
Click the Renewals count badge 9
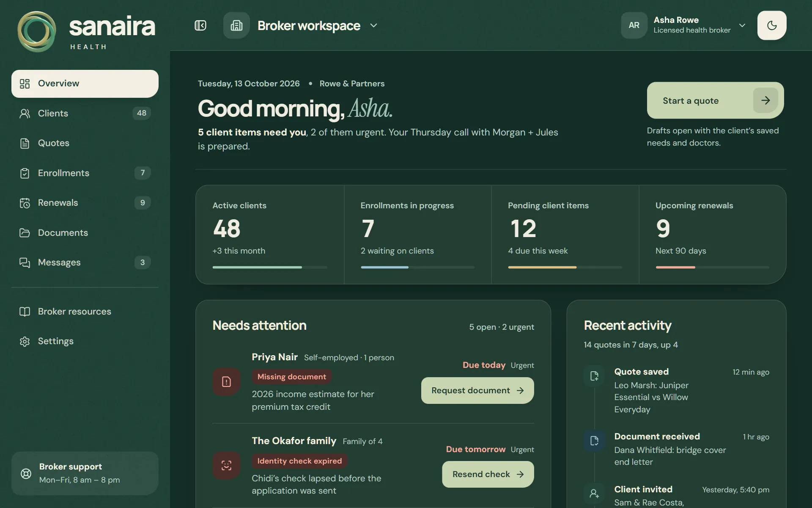click(x=143, y=202)
